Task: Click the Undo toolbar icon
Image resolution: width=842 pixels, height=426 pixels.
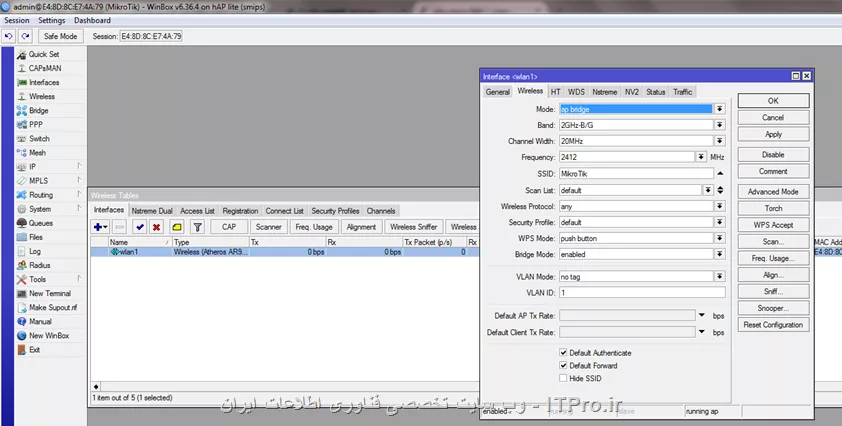Action: (x=9, y=36)
